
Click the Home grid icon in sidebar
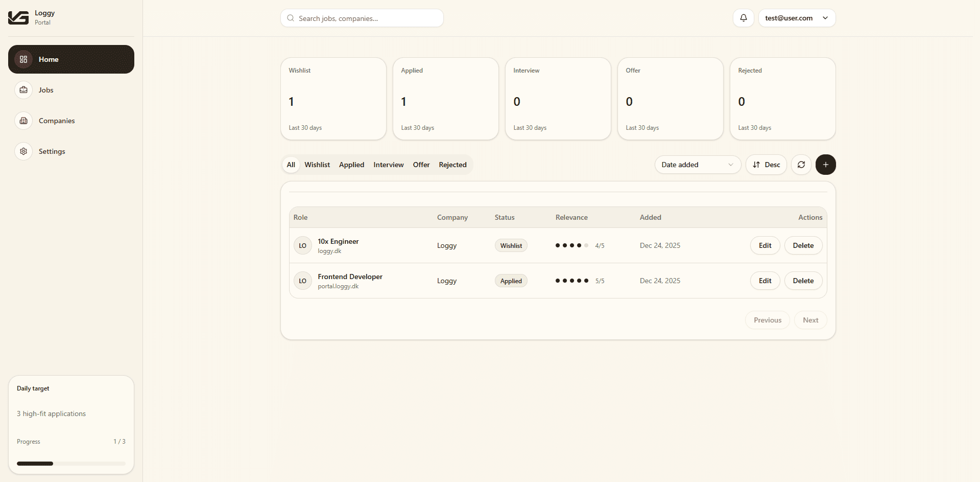click(x=23, y=59)
